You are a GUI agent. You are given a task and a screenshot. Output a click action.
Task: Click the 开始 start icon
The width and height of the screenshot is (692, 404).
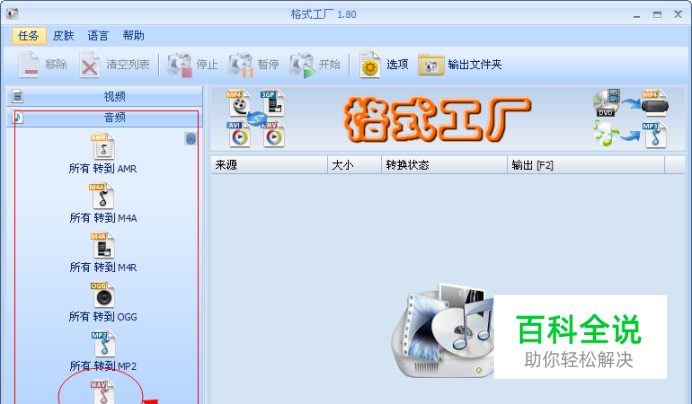coord(301,65)
